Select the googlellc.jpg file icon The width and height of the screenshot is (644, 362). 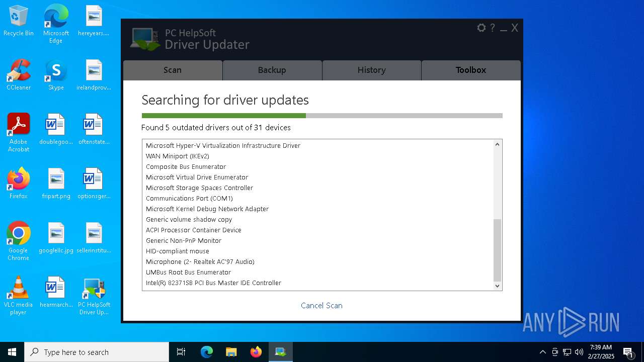point(56,238)
